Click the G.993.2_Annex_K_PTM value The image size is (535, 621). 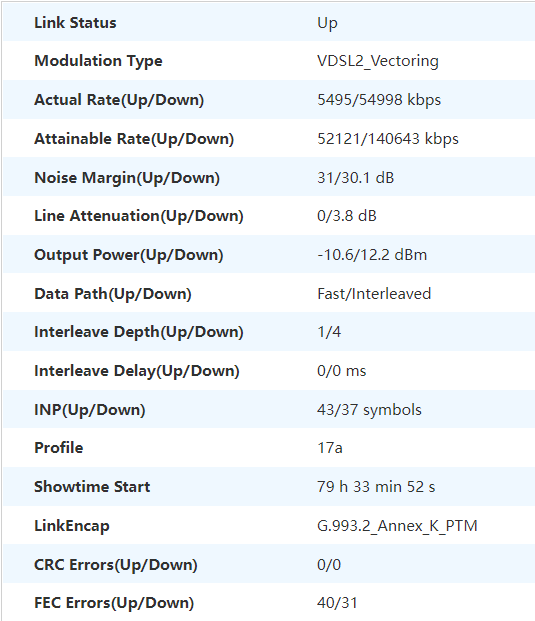pos(397,526)
